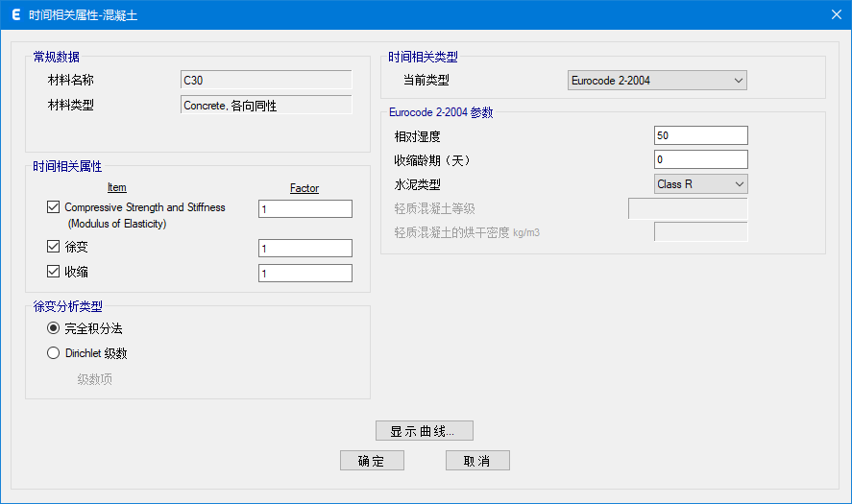This screenshot has width=852, height=504.
Task: Click the ETABS app icon in title bar
Action: (16, 14)
